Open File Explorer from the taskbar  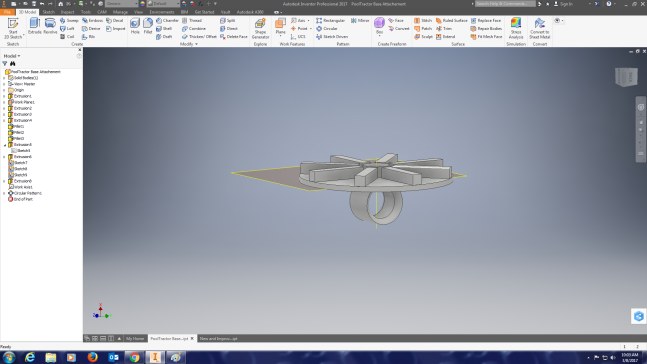coord(51,357)
